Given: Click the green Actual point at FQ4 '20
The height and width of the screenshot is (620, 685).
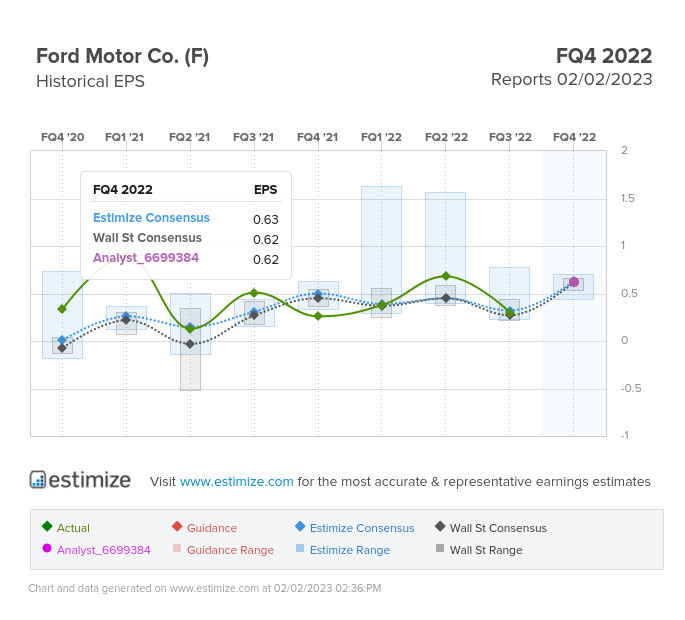Looking at the screenshot, I should pos(62,309).
